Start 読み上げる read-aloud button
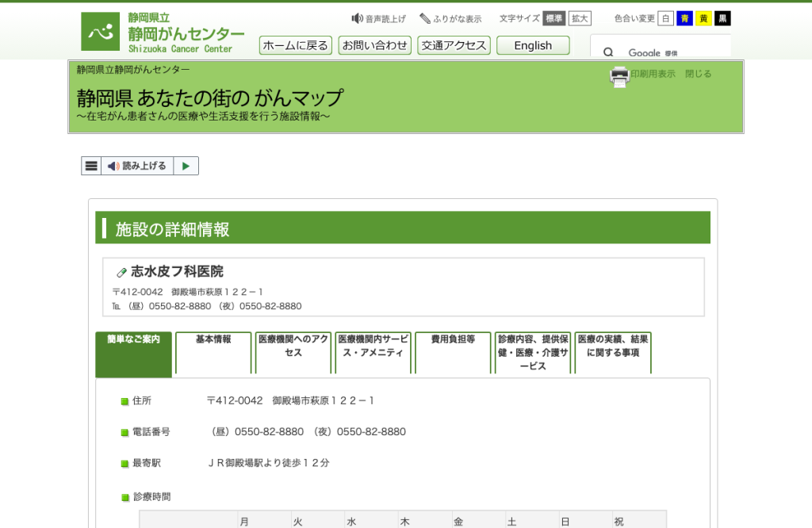This screenshot has height=528, width=812. pos(137,166)
